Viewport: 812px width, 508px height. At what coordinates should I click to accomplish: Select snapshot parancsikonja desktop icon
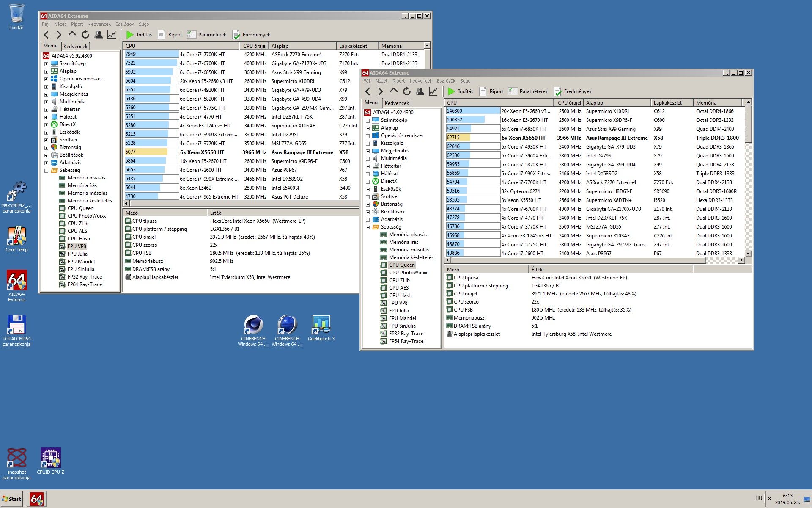pyautogui.click(x=16, y=464)
